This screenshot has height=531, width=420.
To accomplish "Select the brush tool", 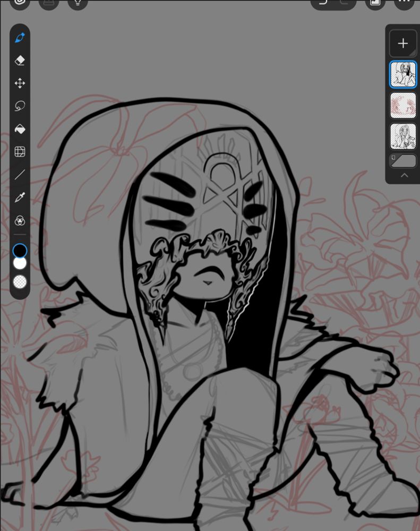I will click(20, 38).
